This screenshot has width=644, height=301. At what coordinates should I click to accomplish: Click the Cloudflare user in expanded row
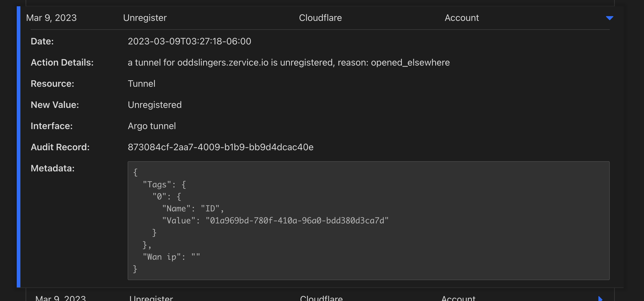[320, 18]
